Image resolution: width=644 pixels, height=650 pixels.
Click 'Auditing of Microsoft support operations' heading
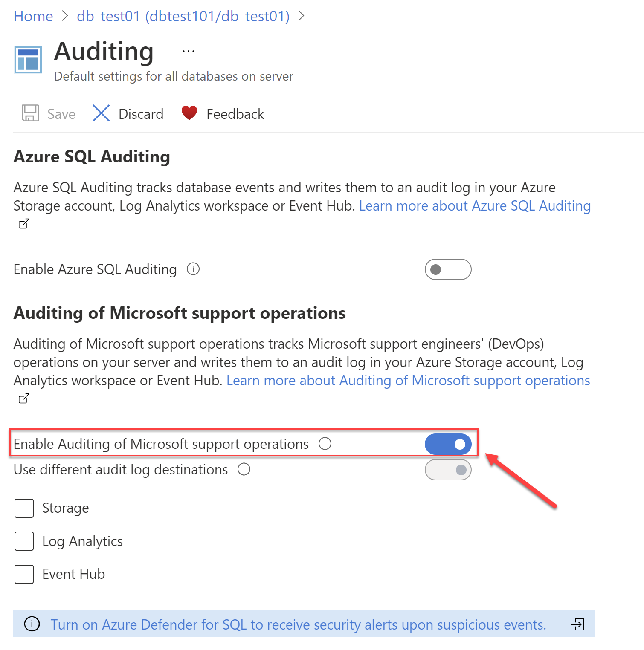click(x=180, y=313)
